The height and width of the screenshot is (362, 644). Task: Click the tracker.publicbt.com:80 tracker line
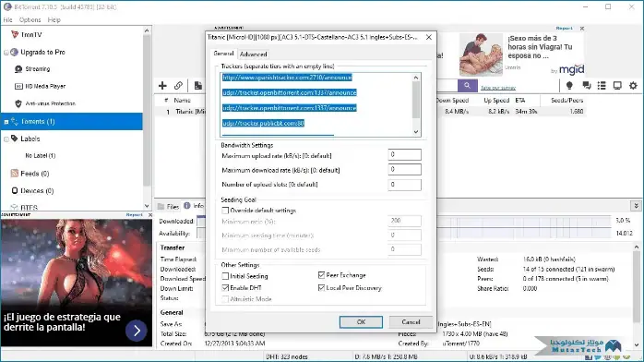point(263,123)
